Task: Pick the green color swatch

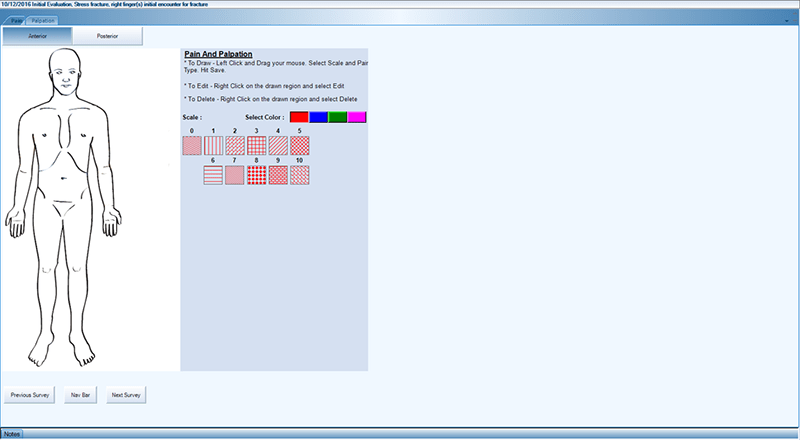Action: 337,117
